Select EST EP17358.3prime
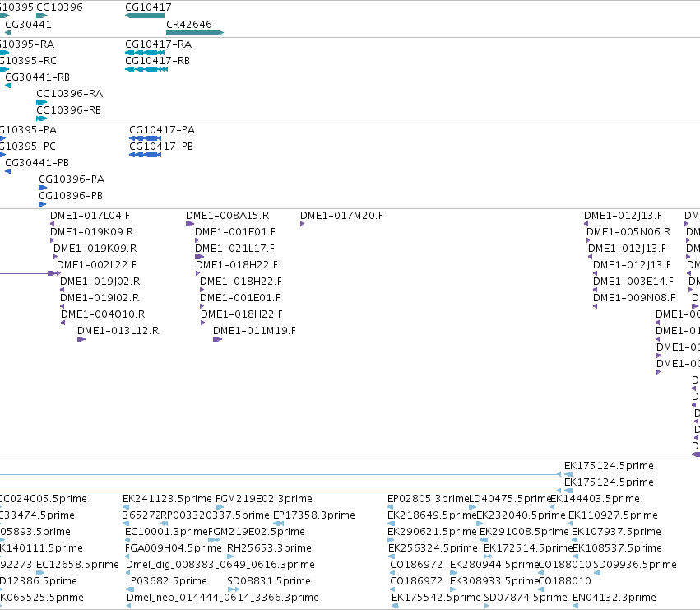Image resolution: width=700 pixels, height=610 pixels. pyautogui.click(x=314, y=515)
